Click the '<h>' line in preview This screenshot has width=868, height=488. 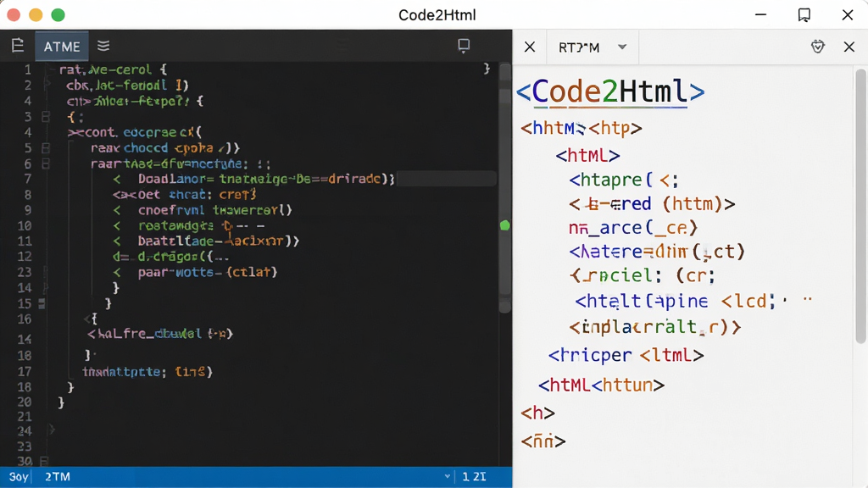pyautogui.click(x=537, y=413)
